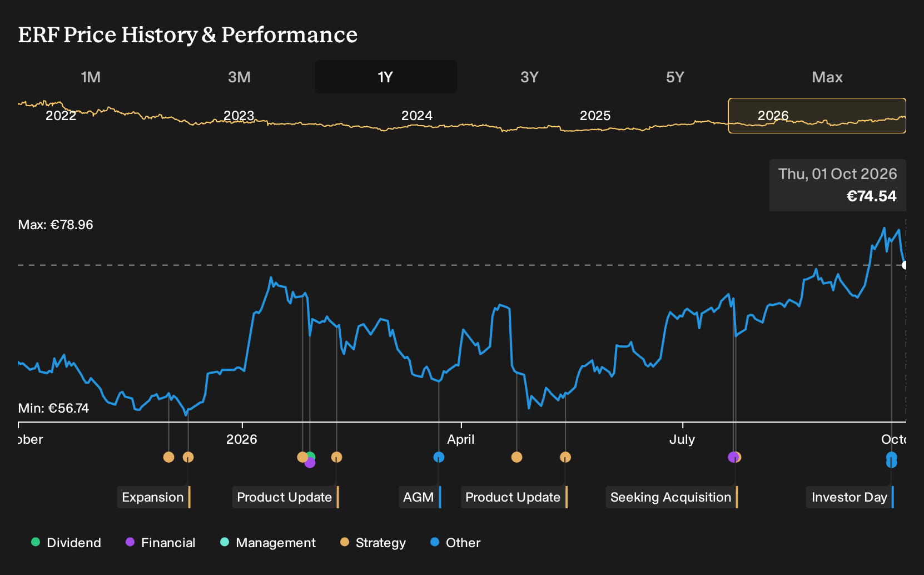Toggle the Other legend filter
924x575 pixels.
(455, 542)
